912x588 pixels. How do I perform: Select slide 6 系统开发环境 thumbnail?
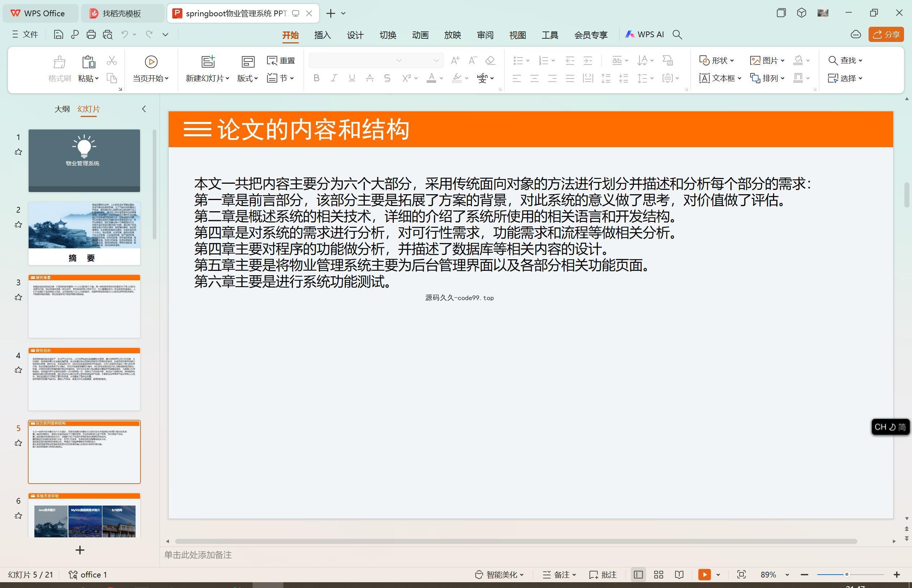pos(84,515)
